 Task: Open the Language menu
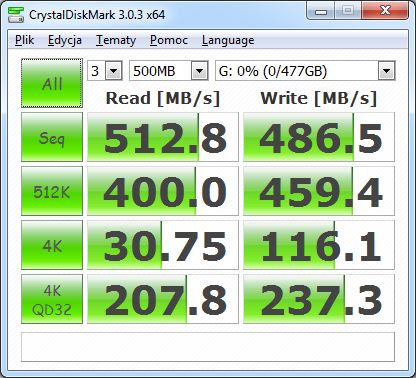[x=228, y=40]
